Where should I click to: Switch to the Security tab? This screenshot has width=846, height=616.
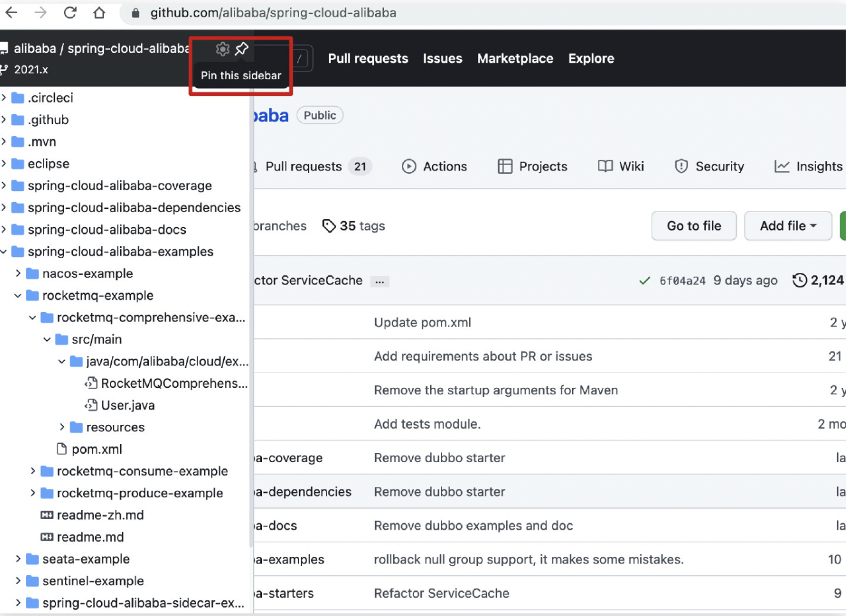pos(709,167)
